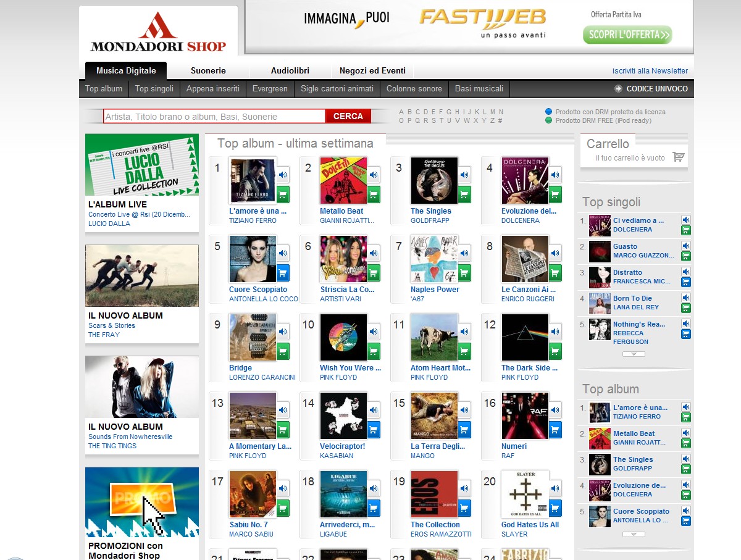Open the Negozi ed Eventi tab
This screenshot has width=741, height=560.
372,70
